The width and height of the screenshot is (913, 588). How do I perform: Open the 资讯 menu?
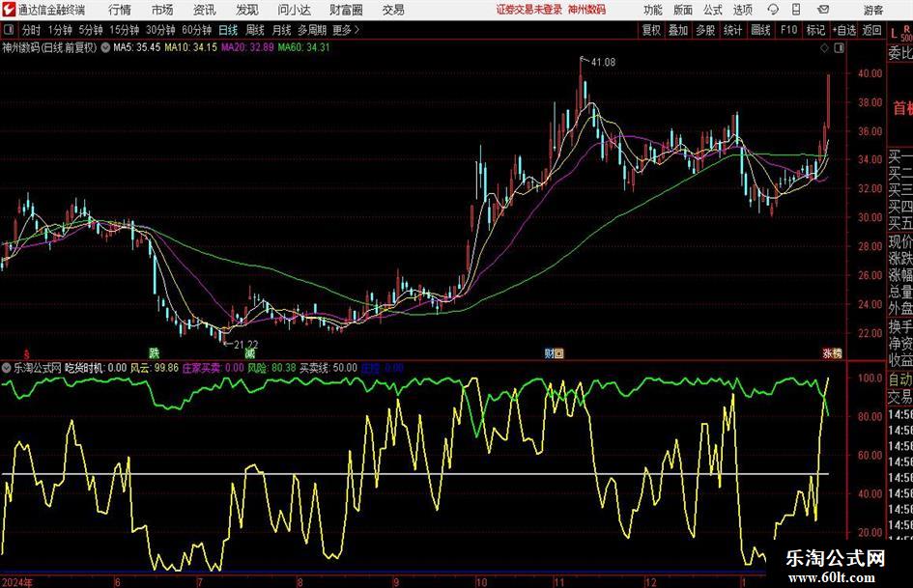(205, 10)
